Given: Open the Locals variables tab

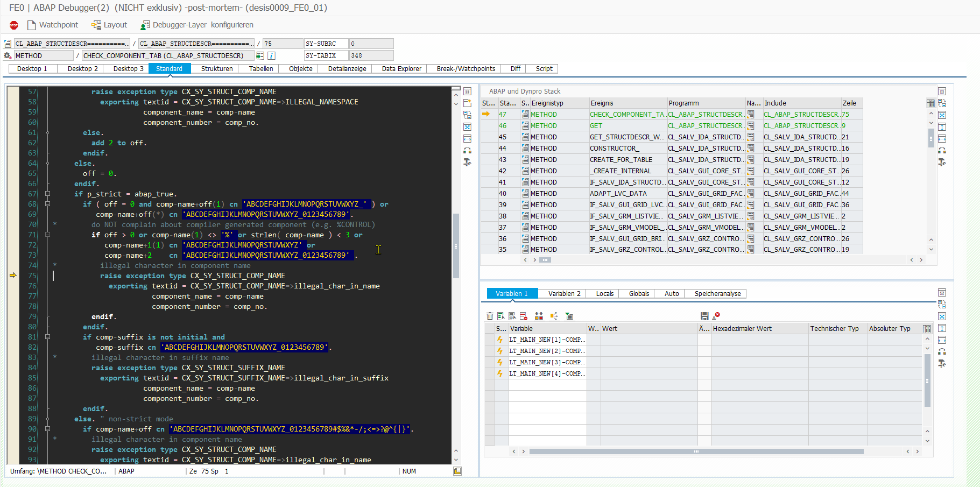Looking at the screenshot, I should tap(604, 294).
